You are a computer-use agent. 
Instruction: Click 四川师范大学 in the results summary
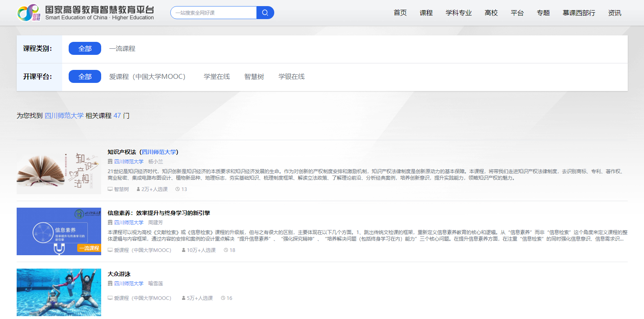(64, 116)
